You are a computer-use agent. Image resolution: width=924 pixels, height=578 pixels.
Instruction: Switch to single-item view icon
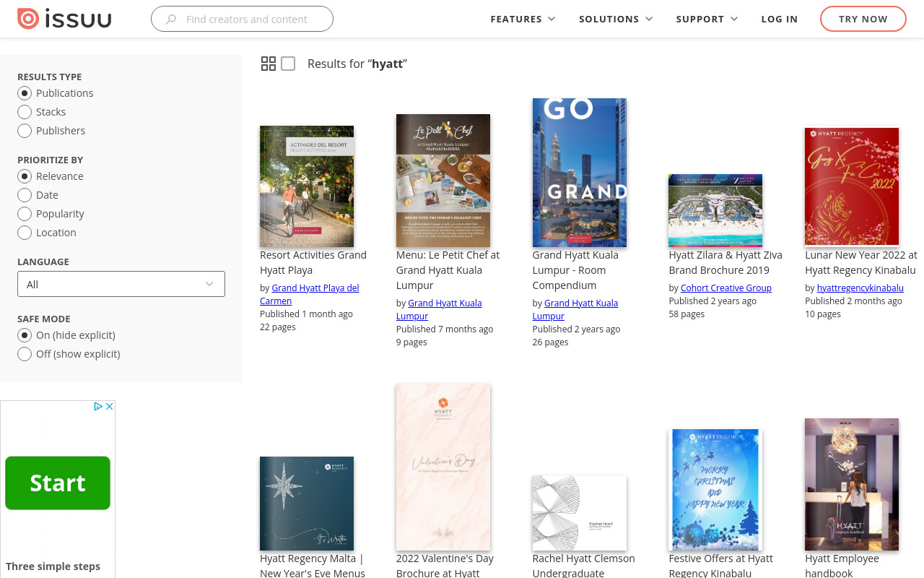[x=288, y=64]
